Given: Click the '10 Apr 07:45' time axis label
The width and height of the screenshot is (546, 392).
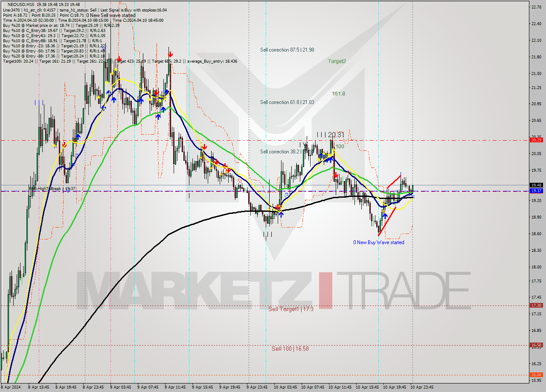Looking at the screenshot, I should [313, 387].
